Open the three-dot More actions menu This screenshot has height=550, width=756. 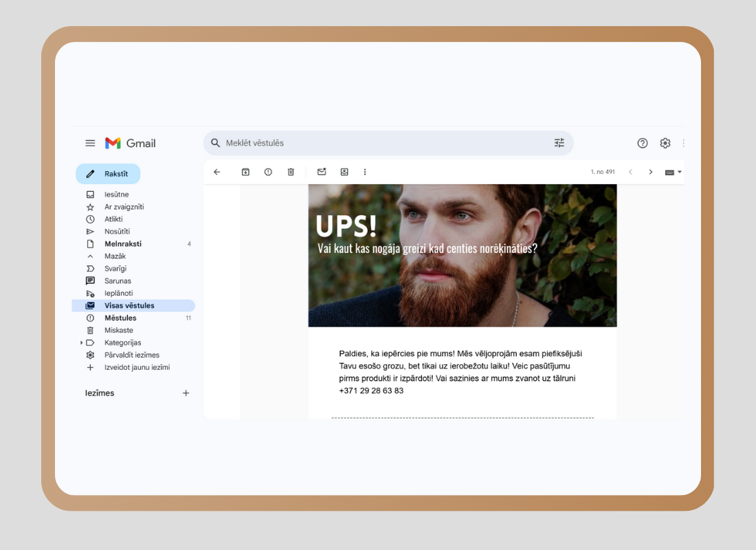click(365, 172)
